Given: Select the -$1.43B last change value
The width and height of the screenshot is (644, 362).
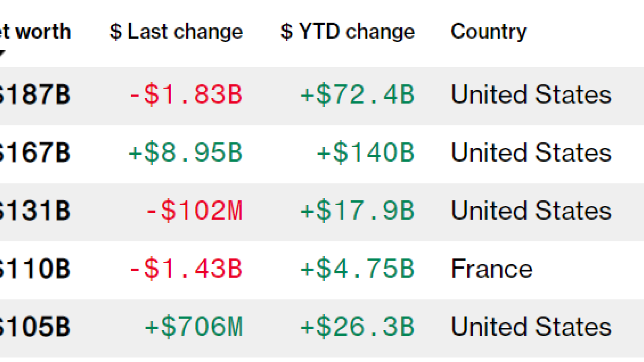Looking at the screenshot, I should tap(186, 269).
